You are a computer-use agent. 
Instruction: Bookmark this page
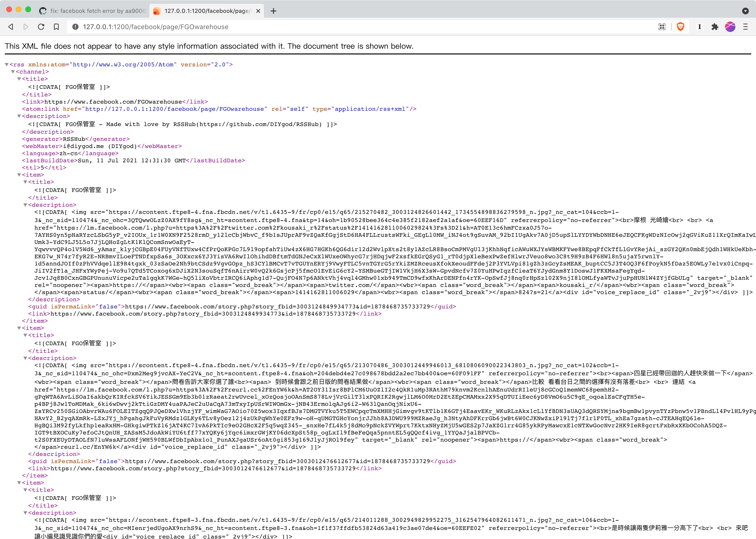(x=56, y=27)
